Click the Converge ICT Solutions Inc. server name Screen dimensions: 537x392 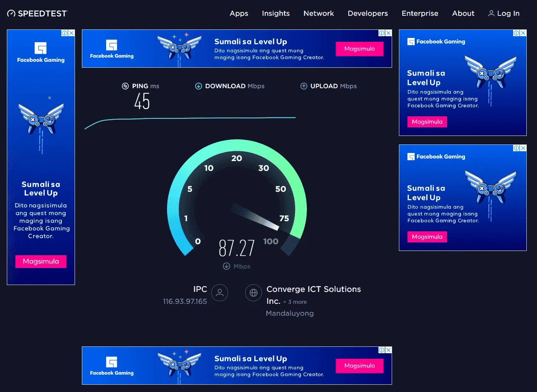(x=314, y=295)
